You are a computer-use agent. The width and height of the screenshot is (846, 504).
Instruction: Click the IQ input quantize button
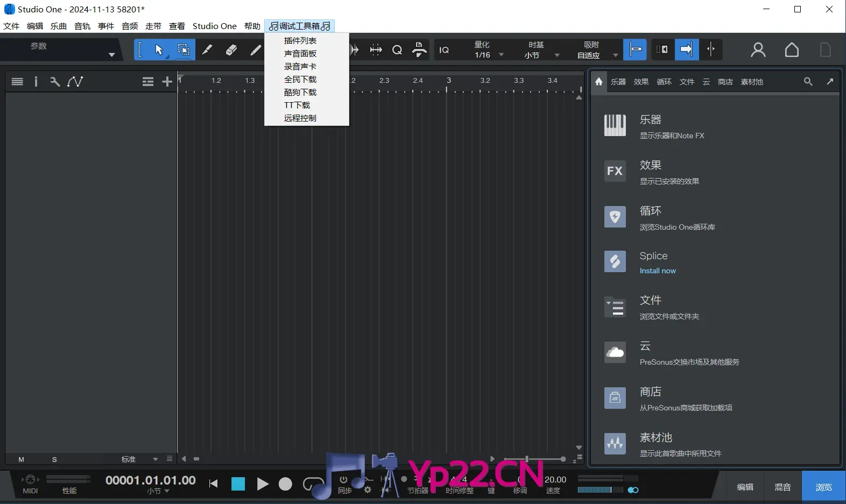[x=444, y=50]
